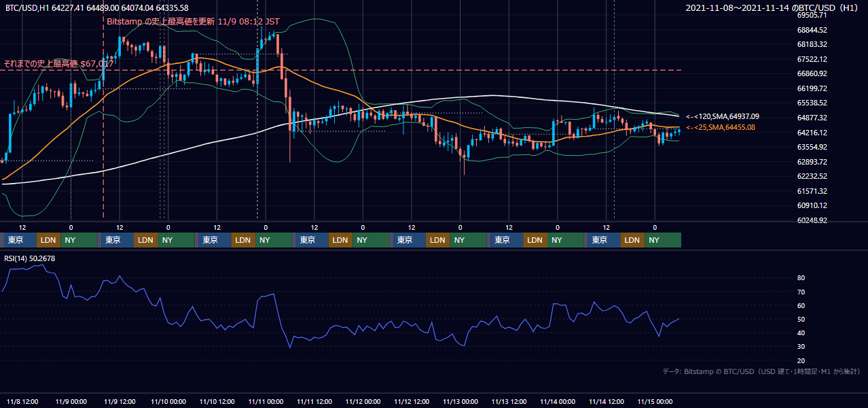Click price axis value 65538.52
Screen dimensions: 868x408
(x=812, y=103)
